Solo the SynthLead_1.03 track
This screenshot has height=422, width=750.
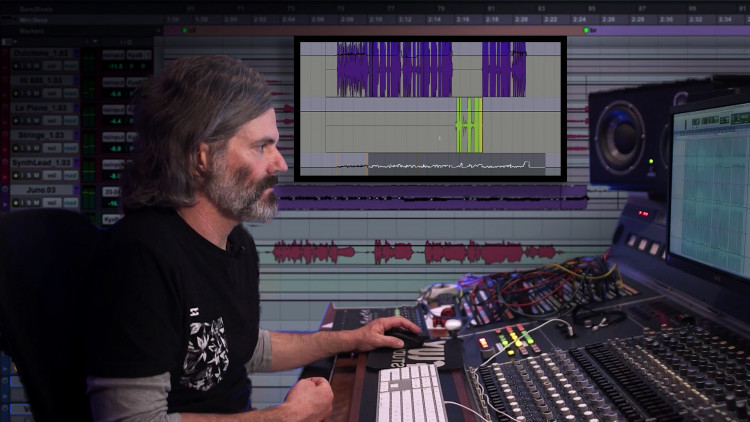(29, 175)
